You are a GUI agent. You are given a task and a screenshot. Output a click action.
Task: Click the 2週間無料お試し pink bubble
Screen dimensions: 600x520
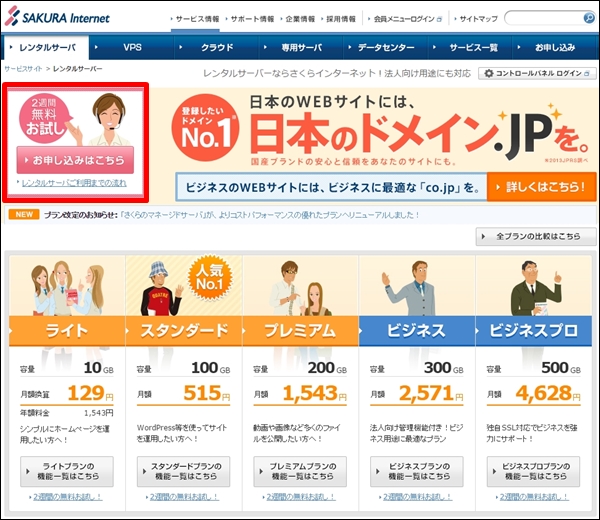(44, 118)
